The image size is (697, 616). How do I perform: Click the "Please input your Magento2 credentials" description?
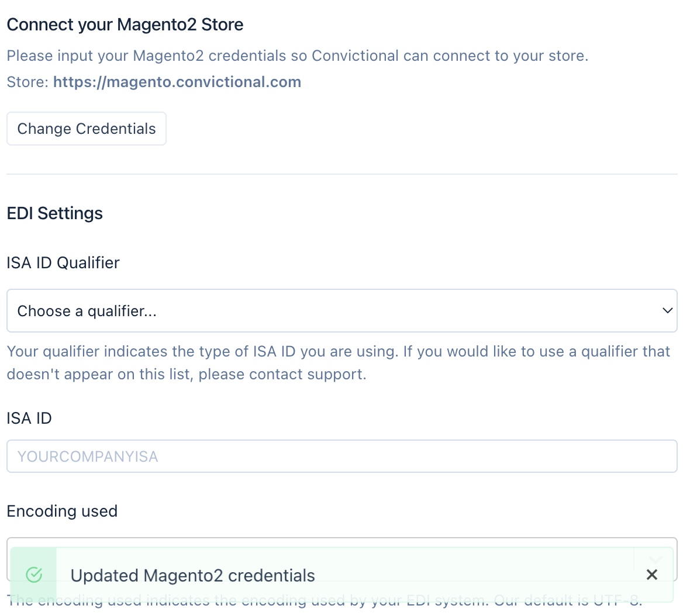(297, 56)
